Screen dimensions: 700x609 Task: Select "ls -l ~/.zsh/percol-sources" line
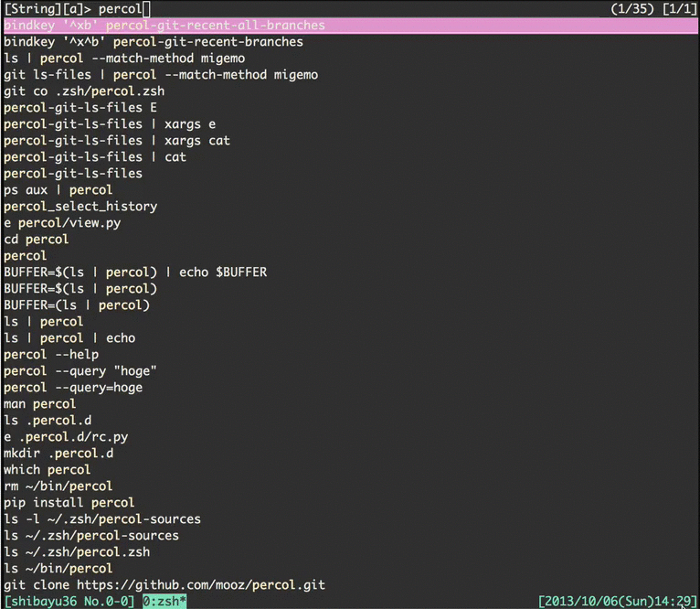102,519
